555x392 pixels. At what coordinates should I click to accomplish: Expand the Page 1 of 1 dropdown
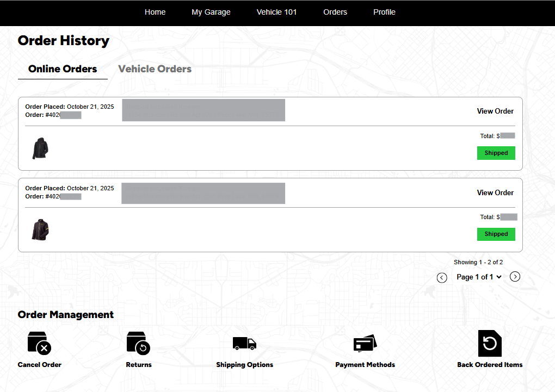479,277
